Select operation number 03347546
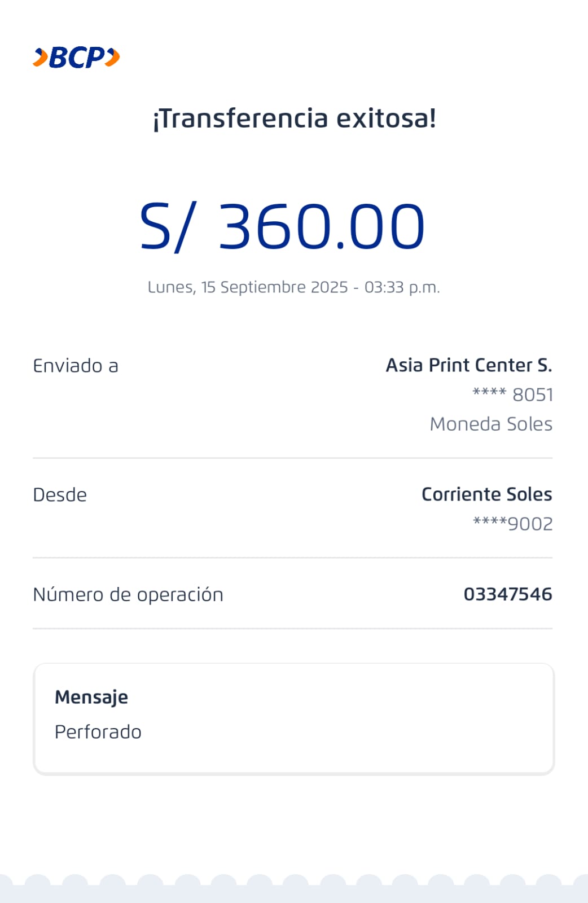Viewport: 588px width, 903px height. pos(507,594)
